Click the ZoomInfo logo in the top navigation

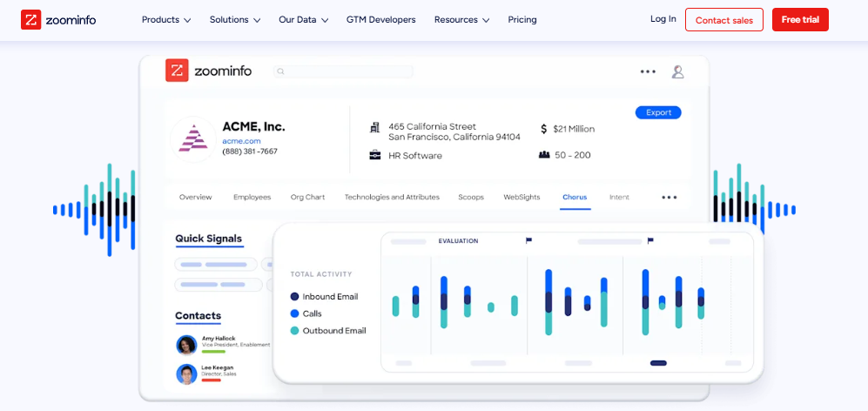coord(58,20)
